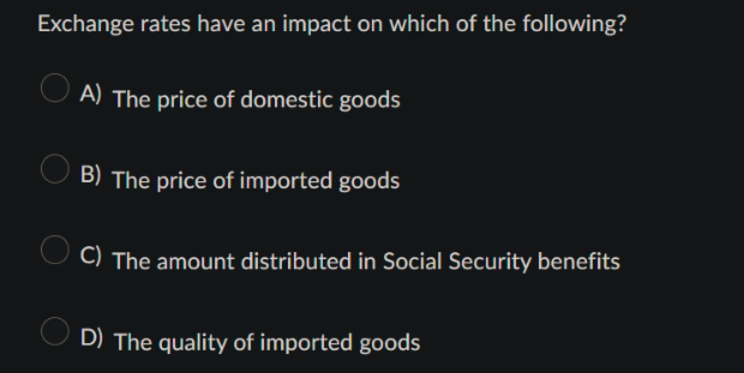744x373 pixels.
Task: Choose answer 'The quality of imported goods'
Action: pyautogui.click(x=267, y=343)
